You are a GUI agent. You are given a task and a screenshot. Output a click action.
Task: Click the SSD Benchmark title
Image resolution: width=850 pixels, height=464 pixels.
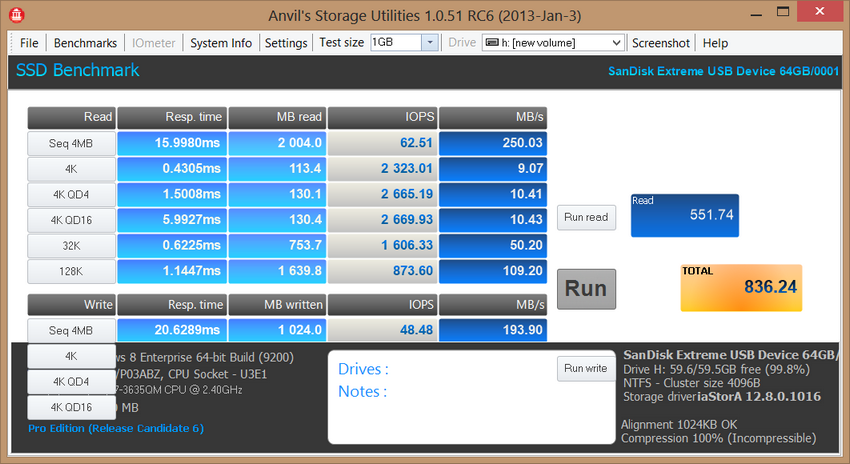[x=78, y=70]
